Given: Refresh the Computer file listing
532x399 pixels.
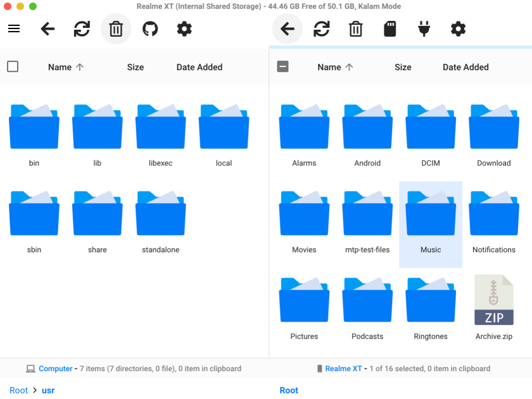Looking at the screenshot, I should (x=82, y=28).
